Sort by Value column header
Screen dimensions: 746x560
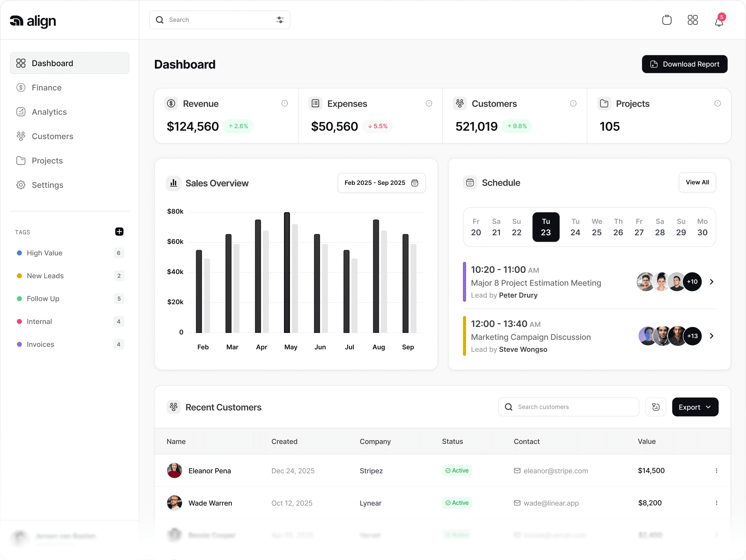[x=647, y=441]
